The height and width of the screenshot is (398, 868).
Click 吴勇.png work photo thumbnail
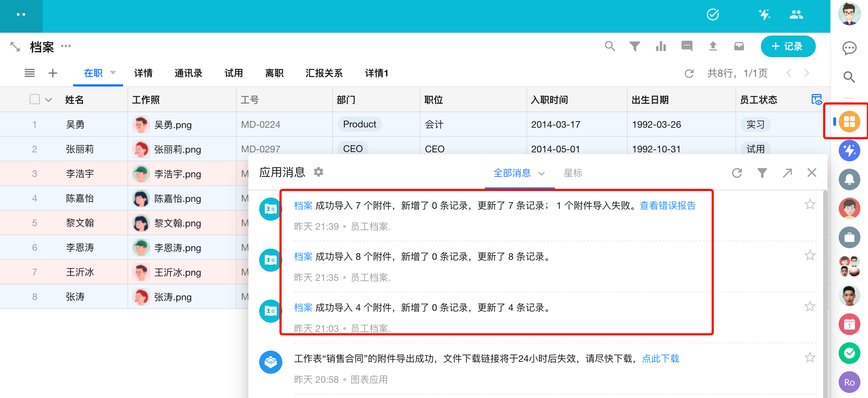tap(141, 124)
